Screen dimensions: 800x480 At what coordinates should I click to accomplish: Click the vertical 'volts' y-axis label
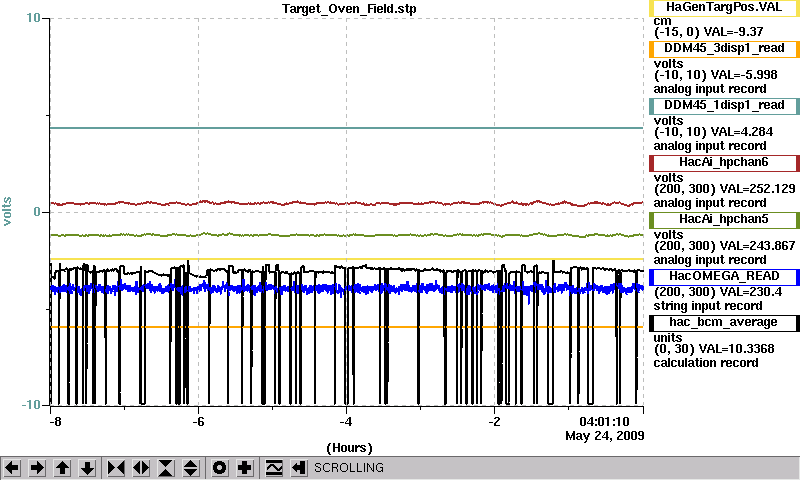7,211
